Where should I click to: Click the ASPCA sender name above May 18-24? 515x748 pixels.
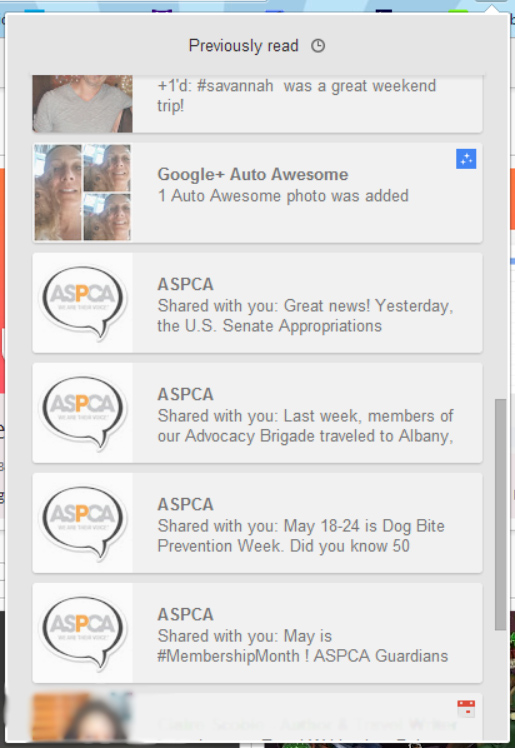coord(185,504)
